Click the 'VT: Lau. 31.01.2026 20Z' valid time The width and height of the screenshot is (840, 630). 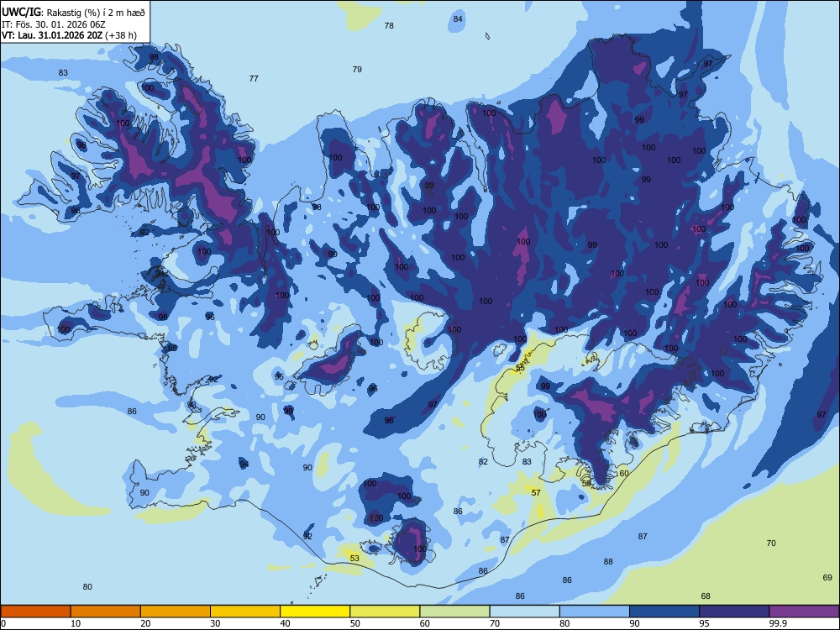(52, 35)
